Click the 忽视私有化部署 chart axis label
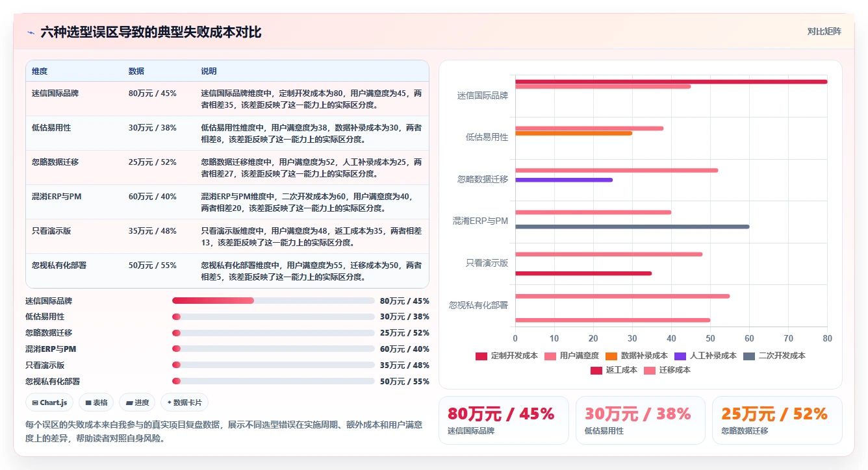The height and width of the screenshot is (470, 868). pyautogui.click(x=479, y=304)
